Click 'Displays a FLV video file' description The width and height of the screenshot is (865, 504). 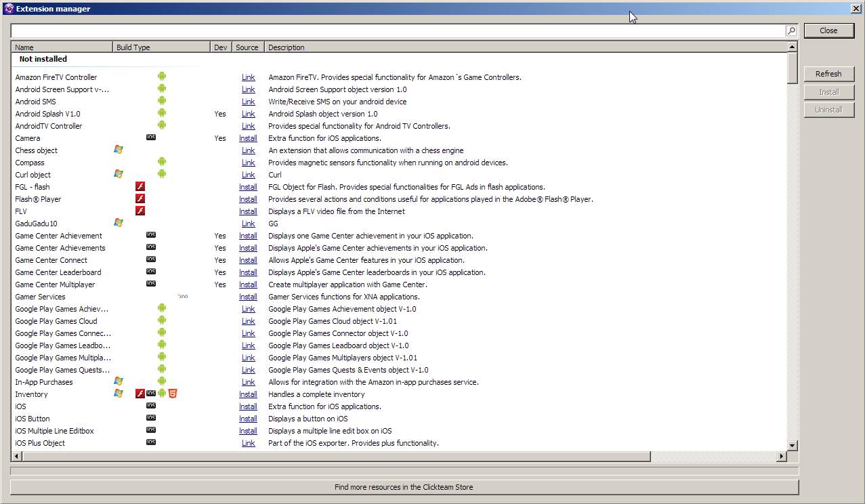click(x=337, y=211)
